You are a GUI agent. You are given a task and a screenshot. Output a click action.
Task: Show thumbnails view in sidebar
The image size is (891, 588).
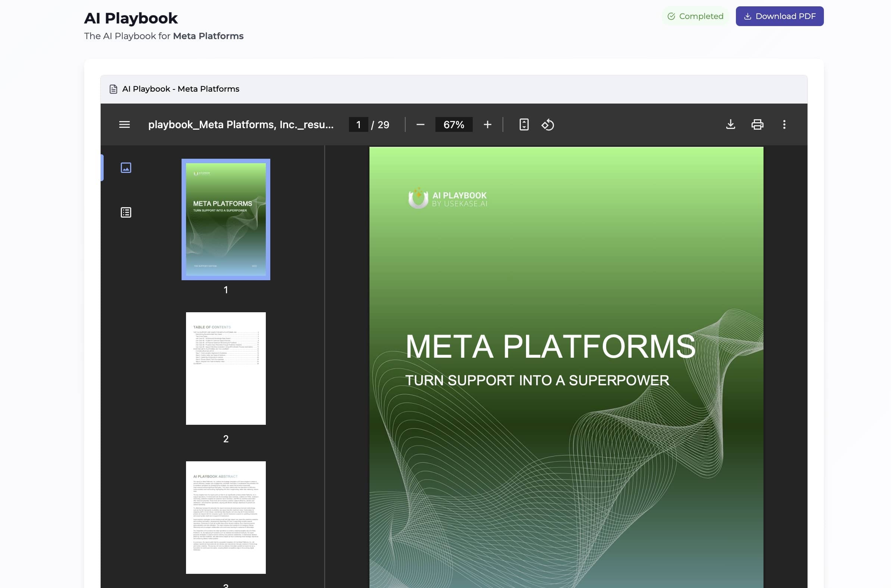click(x=126, y=168)
